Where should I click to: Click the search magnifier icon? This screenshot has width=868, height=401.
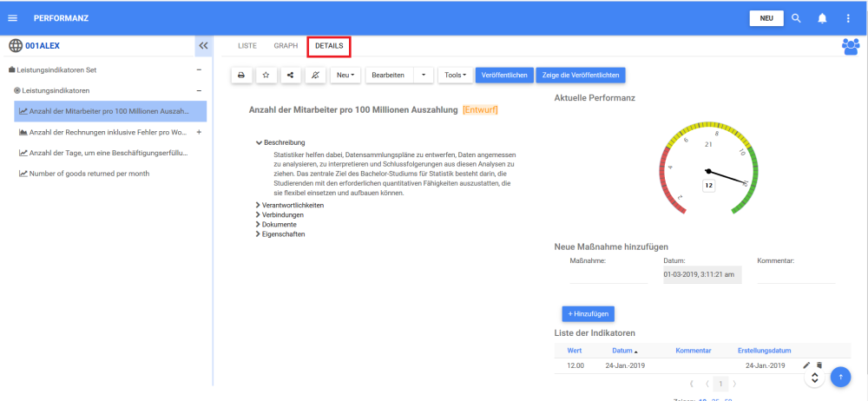[796, 18]
